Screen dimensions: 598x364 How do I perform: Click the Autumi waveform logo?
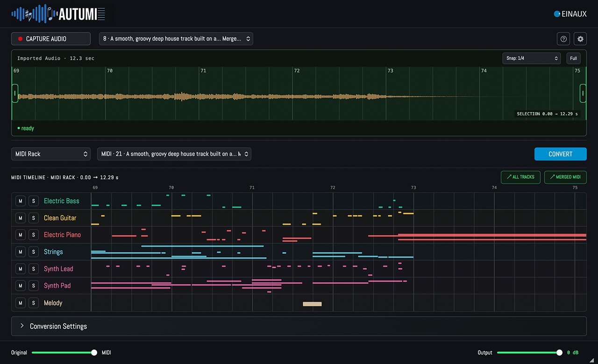[58, 14]
